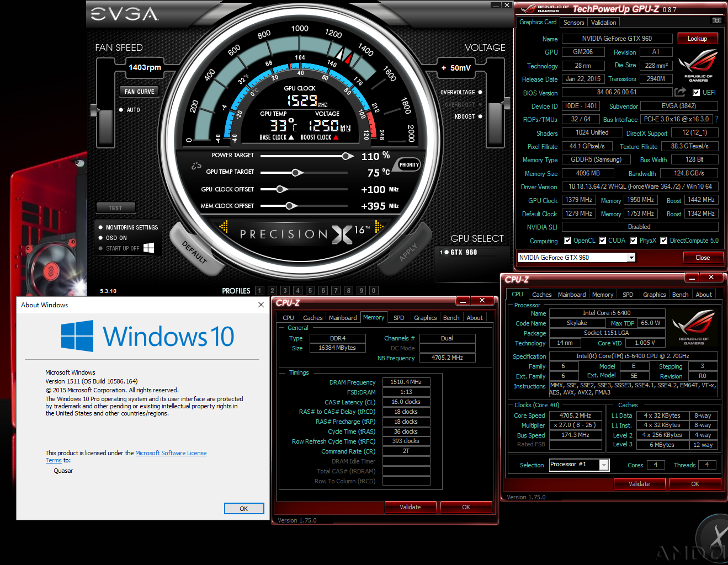This screenshot has width=728, height=565.
Task: Open the Processor #1 selection dropdown
Action: [604, 465]
